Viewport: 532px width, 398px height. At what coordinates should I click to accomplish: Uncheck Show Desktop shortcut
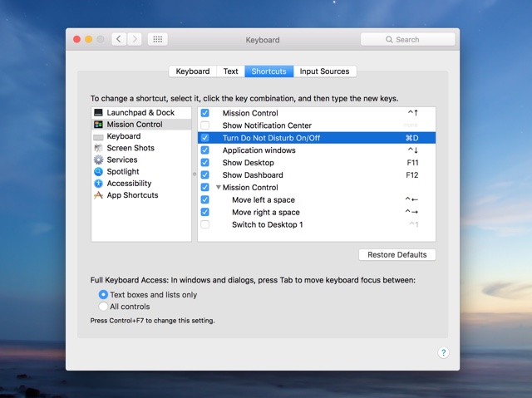tap(205, 162)
